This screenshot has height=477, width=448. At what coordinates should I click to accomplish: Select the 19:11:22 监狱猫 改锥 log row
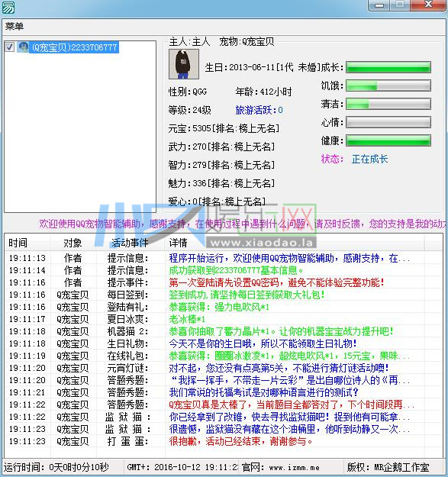pos(224,417)
